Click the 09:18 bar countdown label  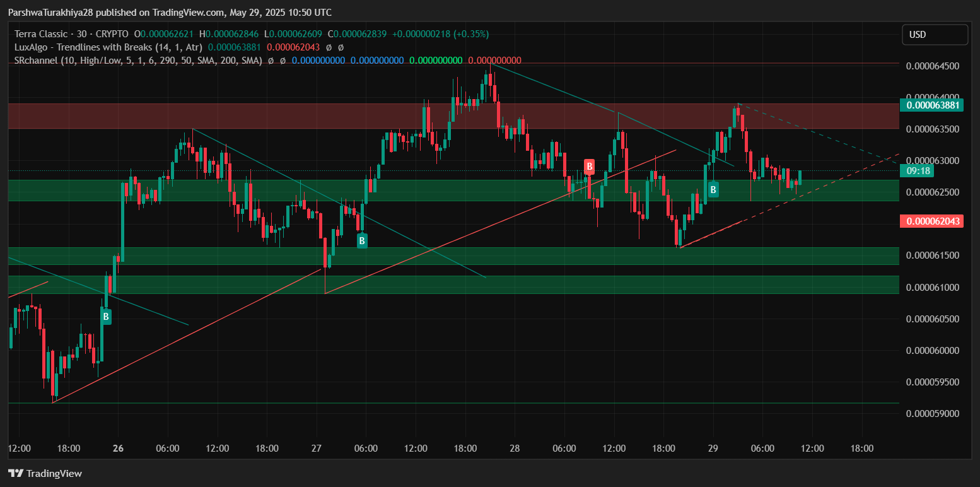pos(916,170)
